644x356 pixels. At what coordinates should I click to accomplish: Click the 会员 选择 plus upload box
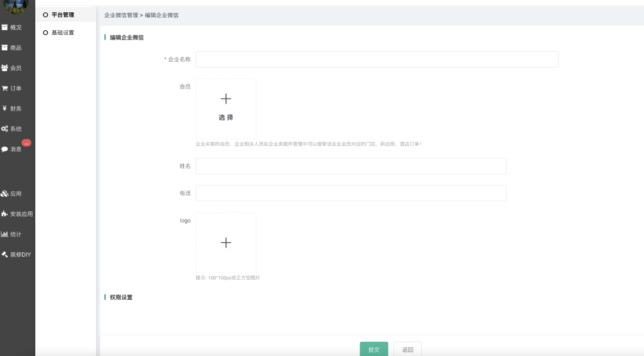tap(226, 108)
